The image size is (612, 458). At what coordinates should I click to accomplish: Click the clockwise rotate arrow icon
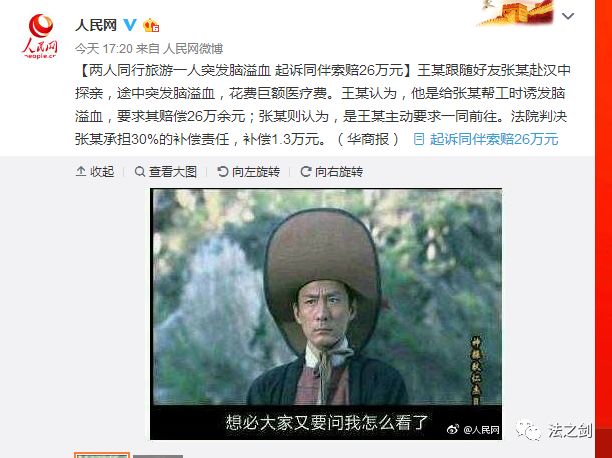click(306, 171)
